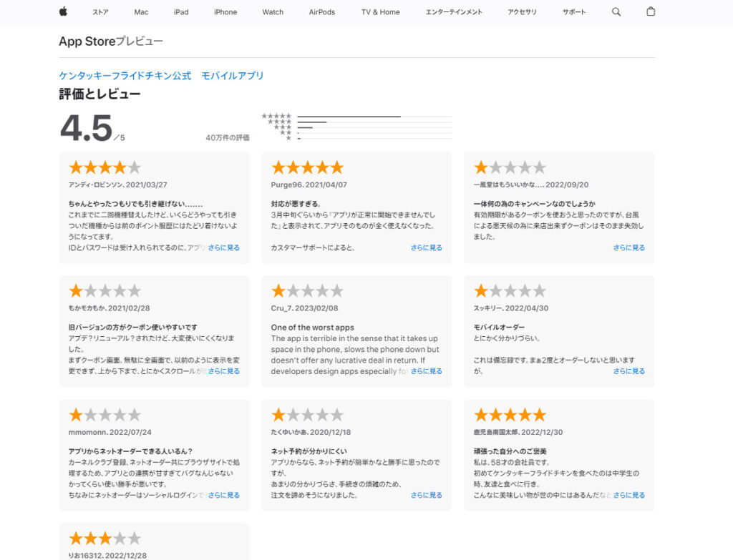Viewport: 733px width, 560px height.
Task: Open the サポート menu item
Action: coord(574,12)
